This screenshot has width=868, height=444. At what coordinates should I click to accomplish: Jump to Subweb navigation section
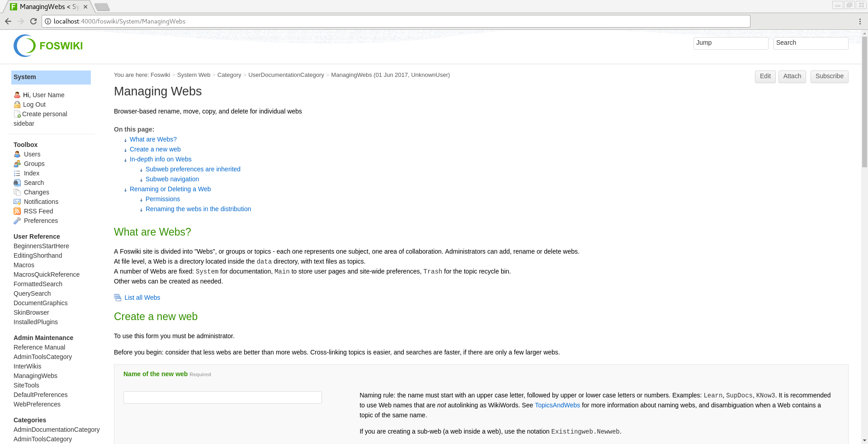coord(172,179)
